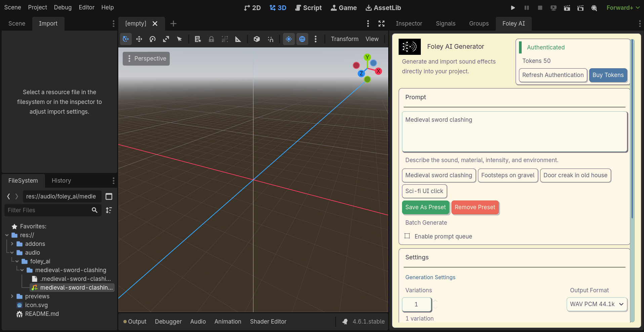644x332 pixels.
Task: Enable the prompt queue checkbox
Action: [407, 236]
